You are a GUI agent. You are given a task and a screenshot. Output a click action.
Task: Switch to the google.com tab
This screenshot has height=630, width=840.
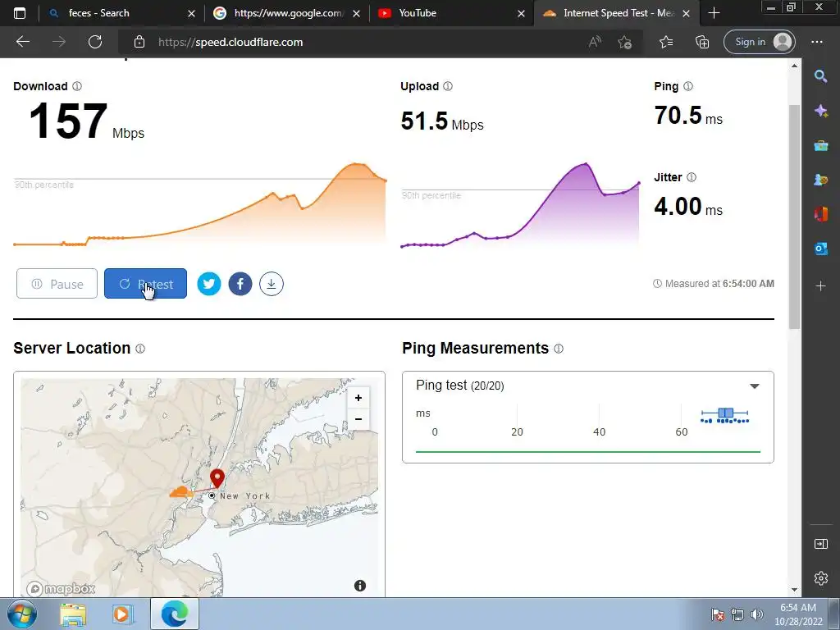click(288, 13)
